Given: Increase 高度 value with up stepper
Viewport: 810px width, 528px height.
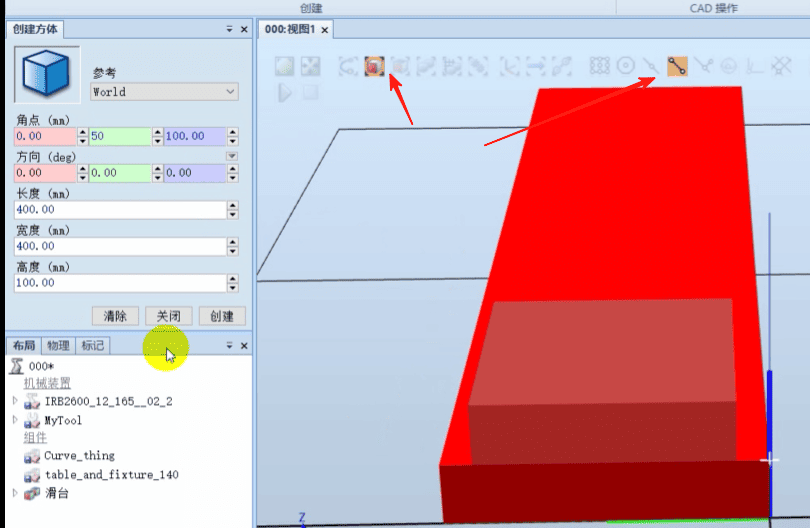Looking at the screenshot, I should click(232, 278).
